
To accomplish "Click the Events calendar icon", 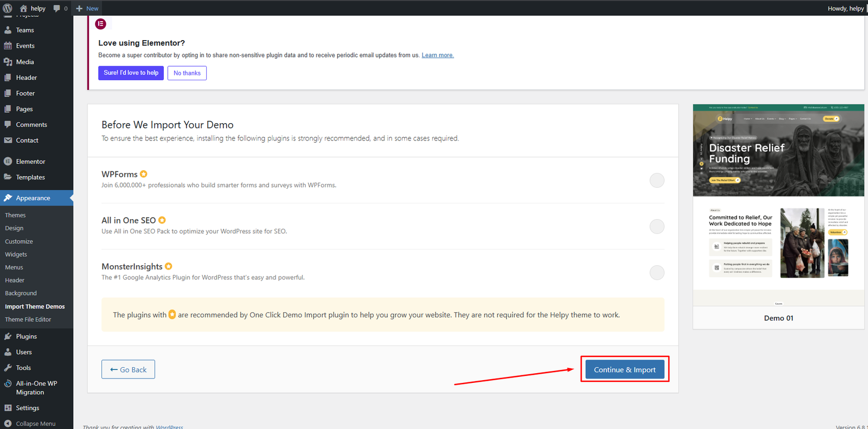I will [x=8, y=46].
